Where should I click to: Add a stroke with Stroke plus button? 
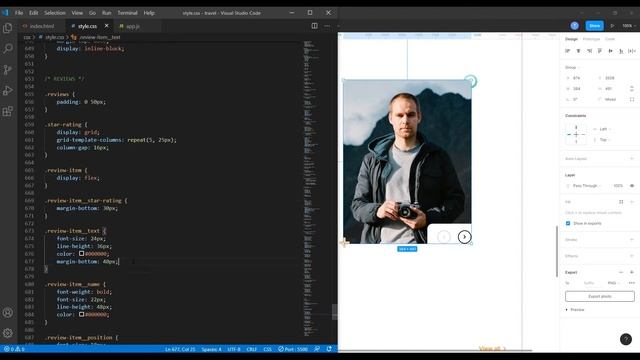[632, 240]
